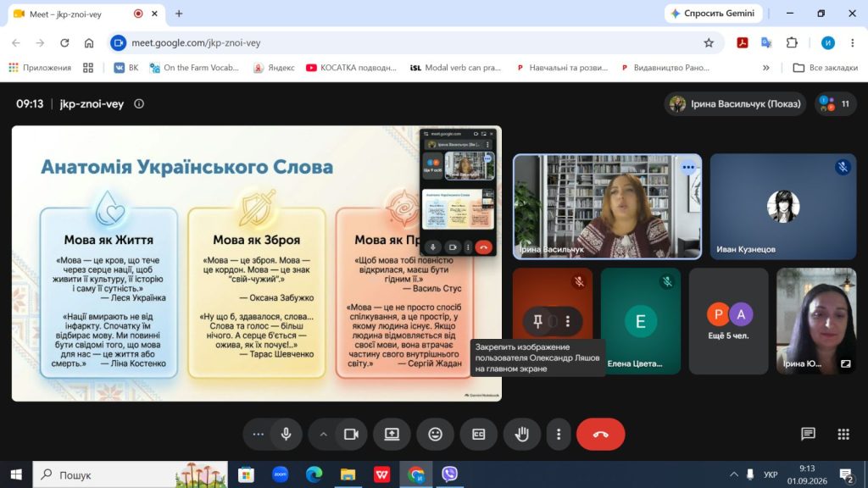Open the activities grid icon
The height and width of the screenshot is (488, 868).
coord(843,435)
